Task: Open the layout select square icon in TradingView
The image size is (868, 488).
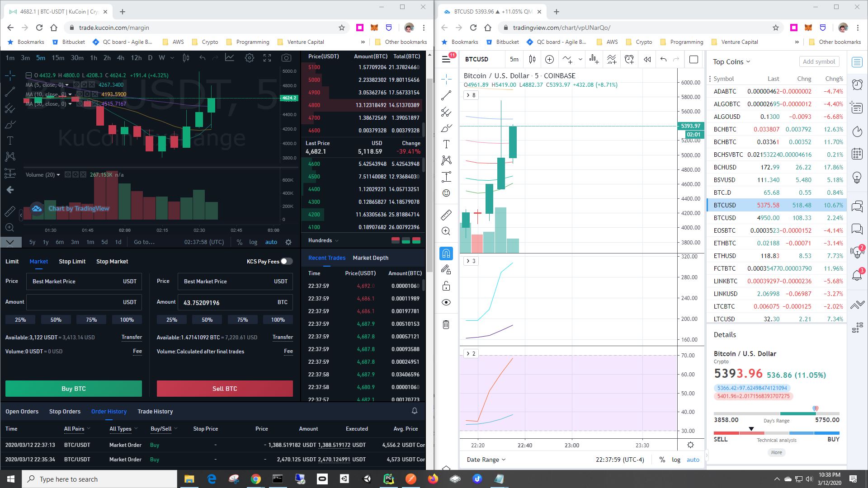Action: click(x=693, y=59)
